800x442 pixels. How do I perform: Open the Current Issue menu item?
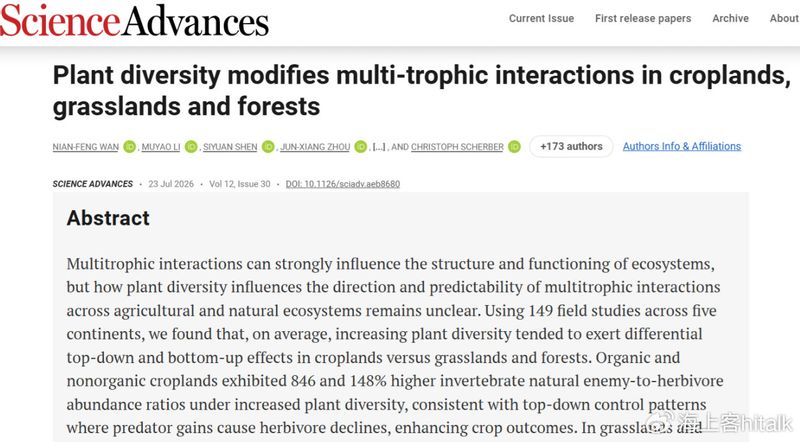541,18
